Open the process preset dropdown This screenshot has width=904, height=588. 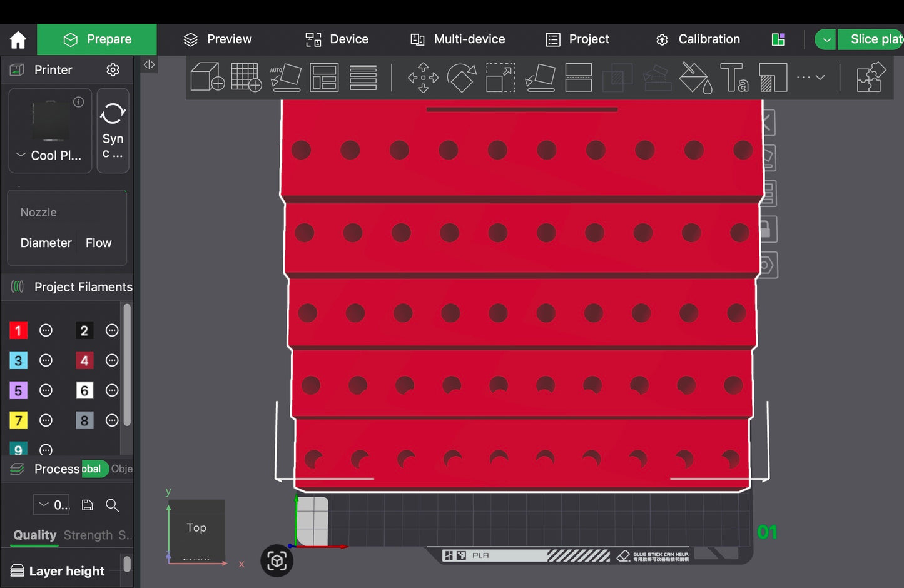pyautogui.click(x=51, y=505)
